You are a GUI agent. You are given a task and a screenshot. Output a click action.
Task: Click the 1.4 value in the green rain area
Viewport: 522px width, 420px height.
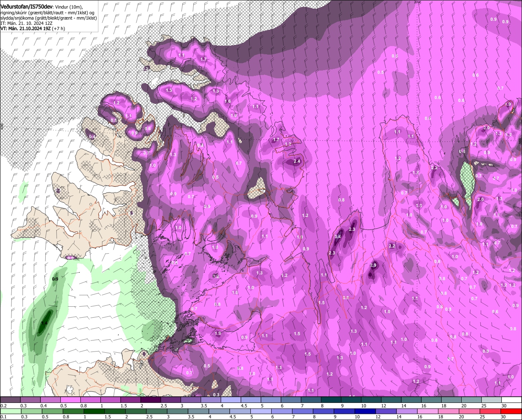44,323
